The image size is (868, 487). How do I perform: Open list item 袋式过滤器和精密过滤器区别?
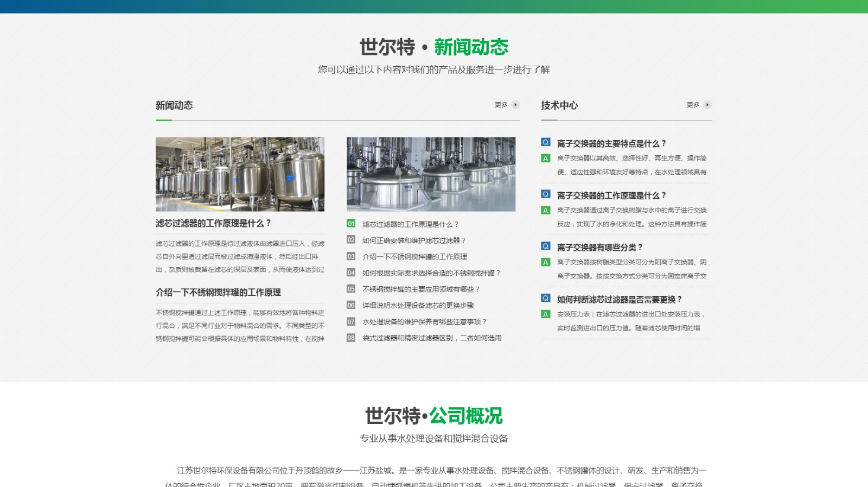[x=432, y=338]
